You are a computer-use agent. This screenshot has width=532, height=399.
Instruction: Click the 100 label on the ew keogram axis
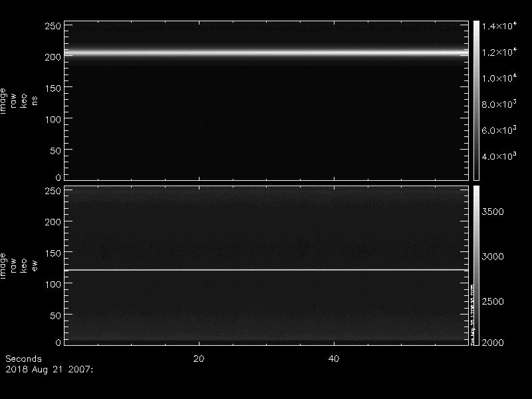(x=53, y=285)
